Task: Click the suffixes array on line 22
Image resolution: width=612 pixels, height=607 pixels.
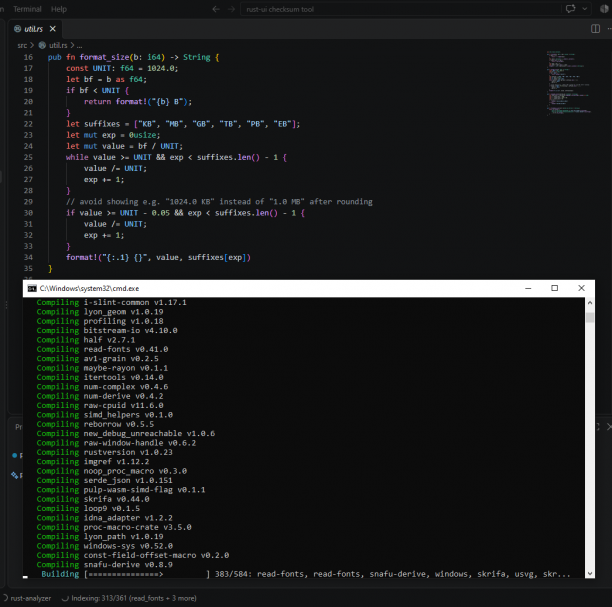Action: point(217,124)
